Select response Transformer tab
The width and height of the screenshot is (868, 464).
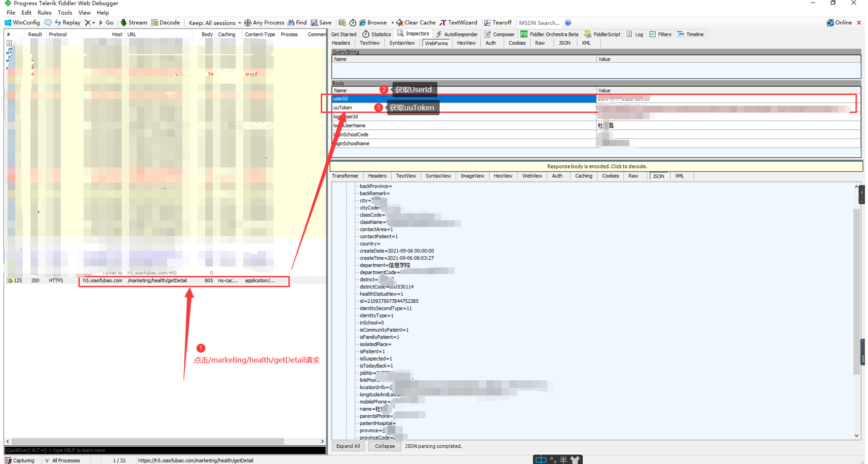pyautogui.click(x=345, y=176)
